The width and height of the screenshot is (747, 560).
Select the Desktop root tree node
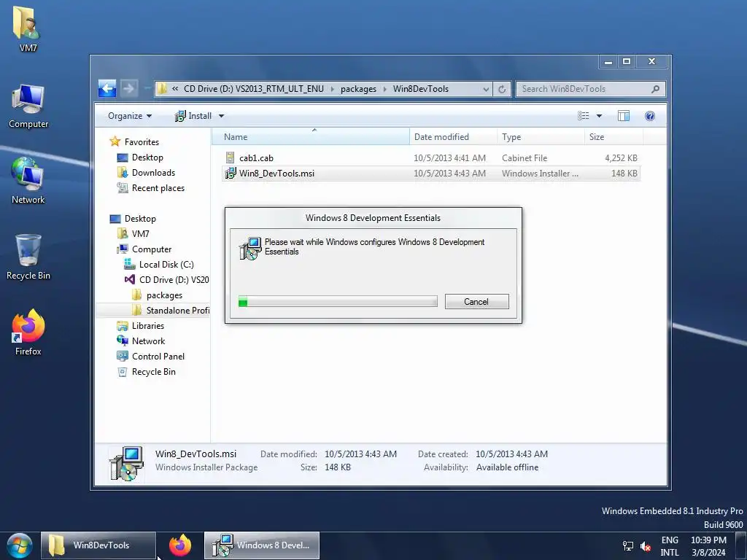(x=140, y=219)
